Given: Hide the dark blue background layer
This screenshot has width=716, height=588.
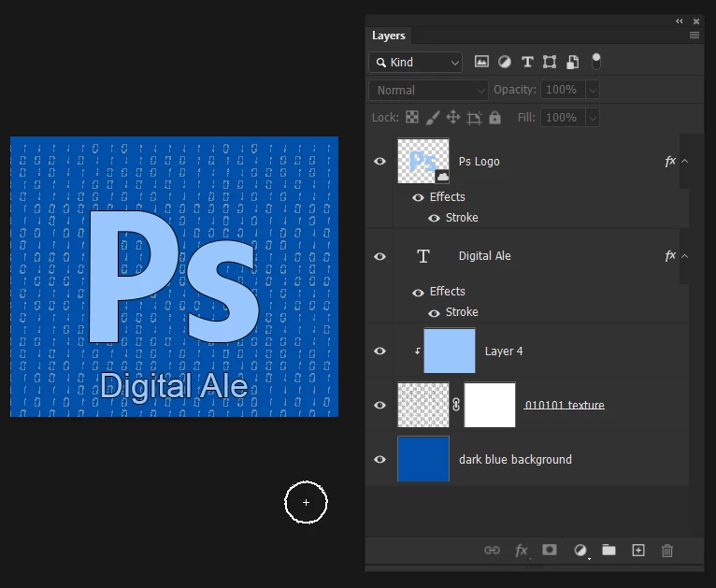Looking at the screenshot, I should pyautogui.click(x=379, y=459).
